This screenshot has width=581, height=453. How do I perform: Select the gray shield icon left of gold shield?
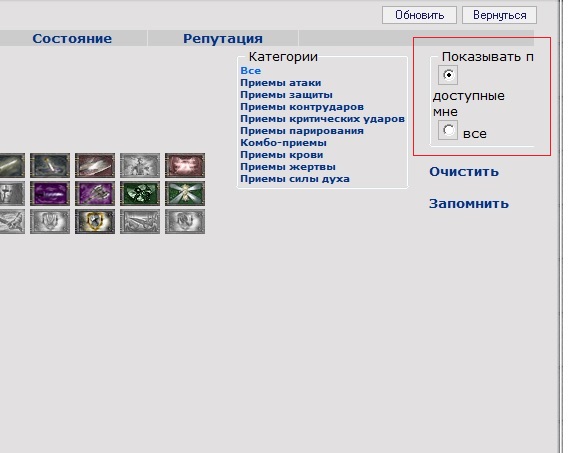click(50, 221)
